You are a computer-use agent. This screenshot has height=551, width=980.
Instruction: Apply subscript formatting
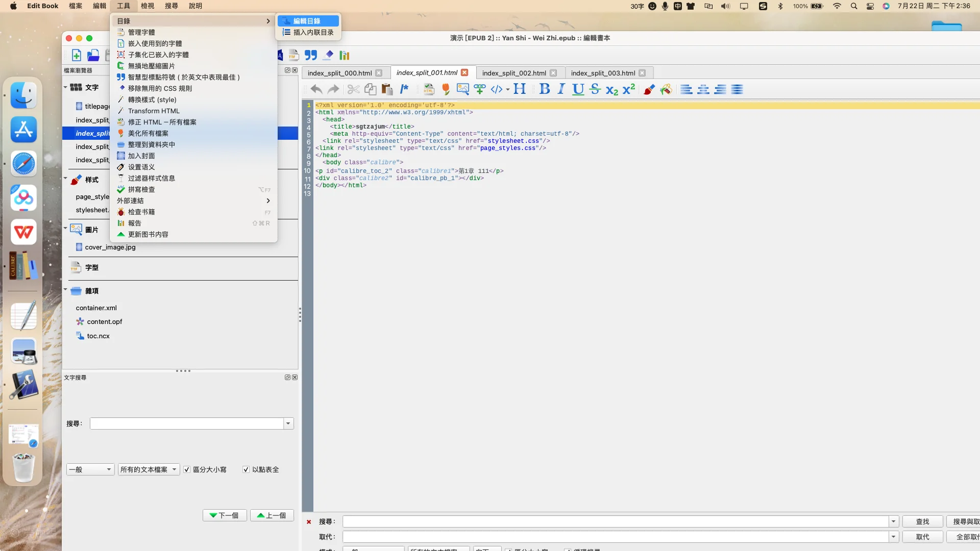click(x=611, y=90)
